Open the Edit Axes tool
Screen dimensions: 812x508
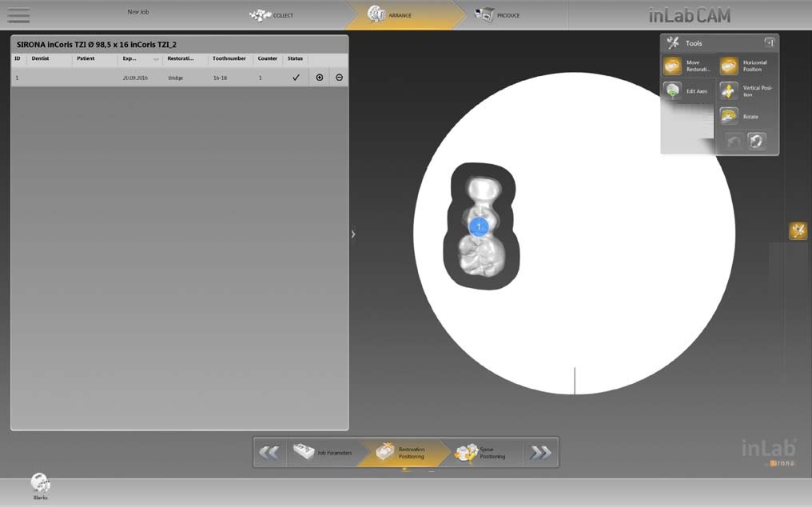tap(687, 90)
